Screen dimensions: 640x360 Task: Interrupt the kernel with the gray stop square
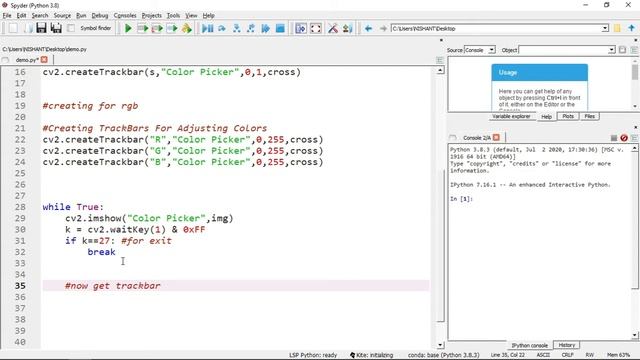[613, 138]
